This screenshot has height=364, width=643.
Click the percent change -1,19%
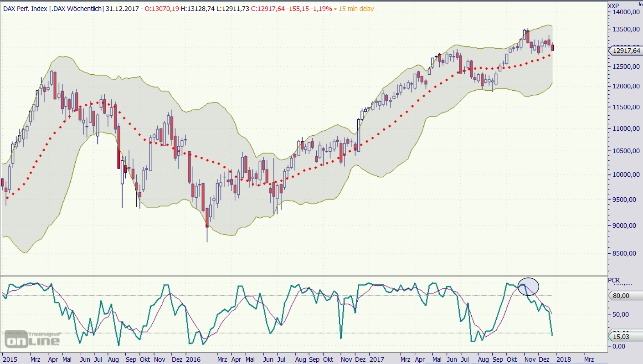(x=322, y=9)
